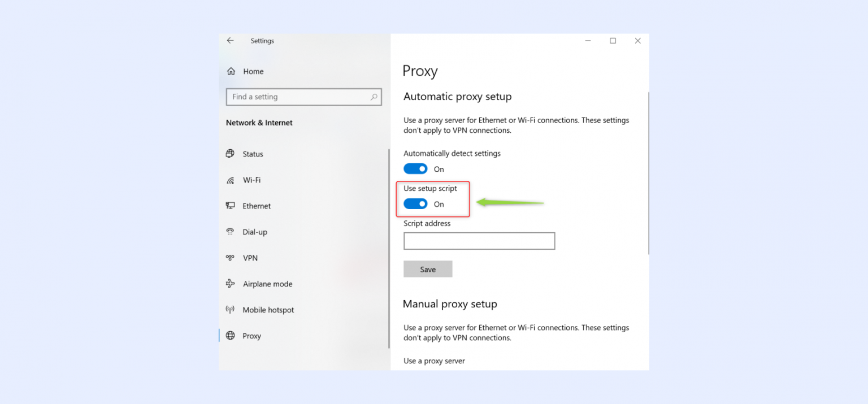Click the Home label
This screenshot has width=868, height=404.
coord(253,71)
